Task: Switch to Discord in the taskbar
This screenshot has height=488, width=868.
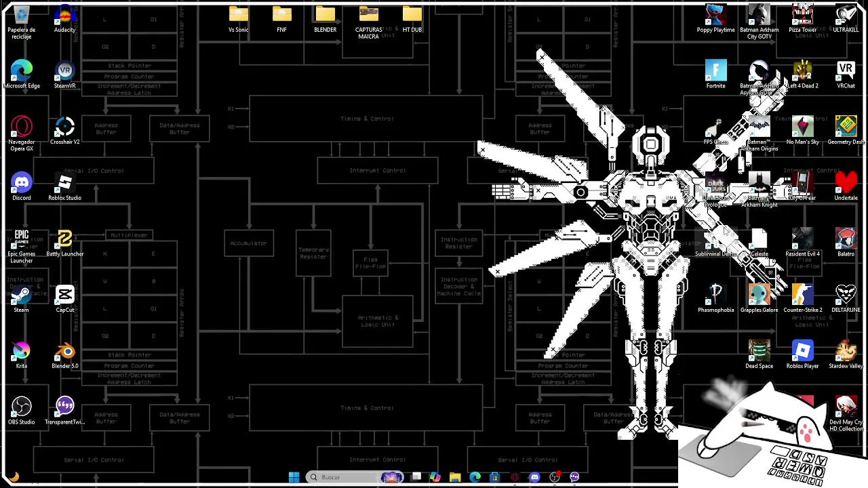Action: tap(534, 477)
